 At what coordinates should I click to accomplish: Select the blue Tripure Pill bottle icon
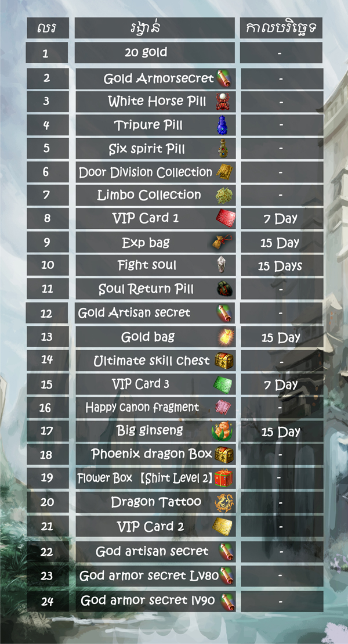tap(222, 125)
